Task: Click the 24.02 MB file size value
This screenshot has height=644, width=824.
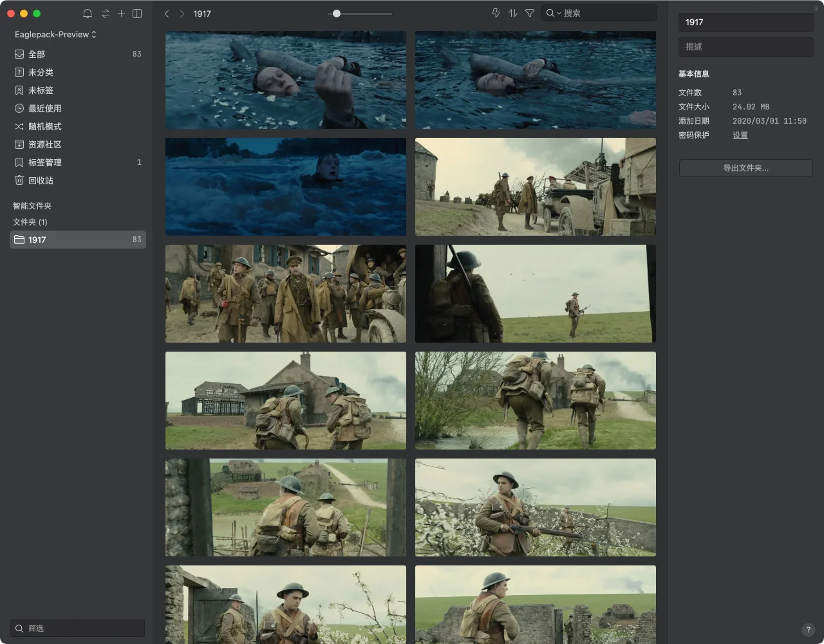Action: coord(751,107)
